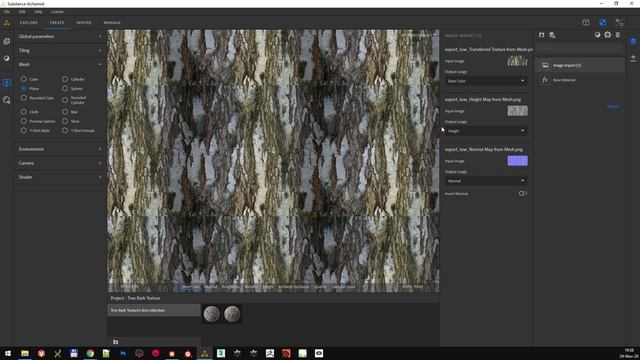The image size is (640, 360).
Task: Select the Cloth mesh radio button
Action: (24, 111)
